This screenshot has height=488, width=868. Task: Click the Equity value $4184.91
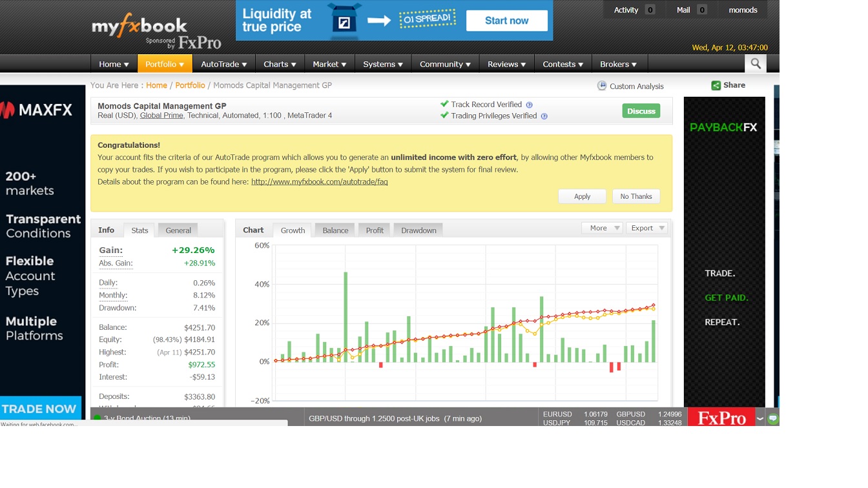[x=200, y=340]
